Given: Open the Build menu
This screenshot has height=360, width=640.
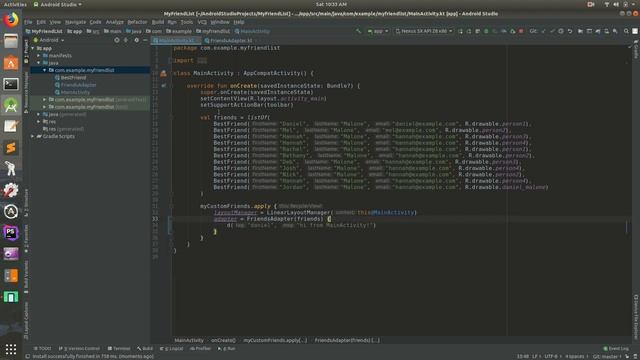Looking at the screenshot, I should point(158,22).
